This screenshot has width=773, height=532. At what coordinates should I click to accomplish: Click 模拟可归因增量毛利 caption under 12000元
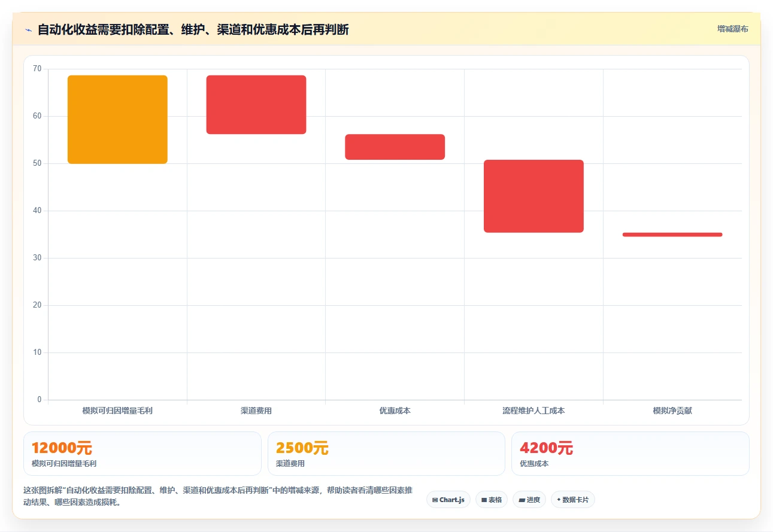pyautogui.click(x=64, y=464)
